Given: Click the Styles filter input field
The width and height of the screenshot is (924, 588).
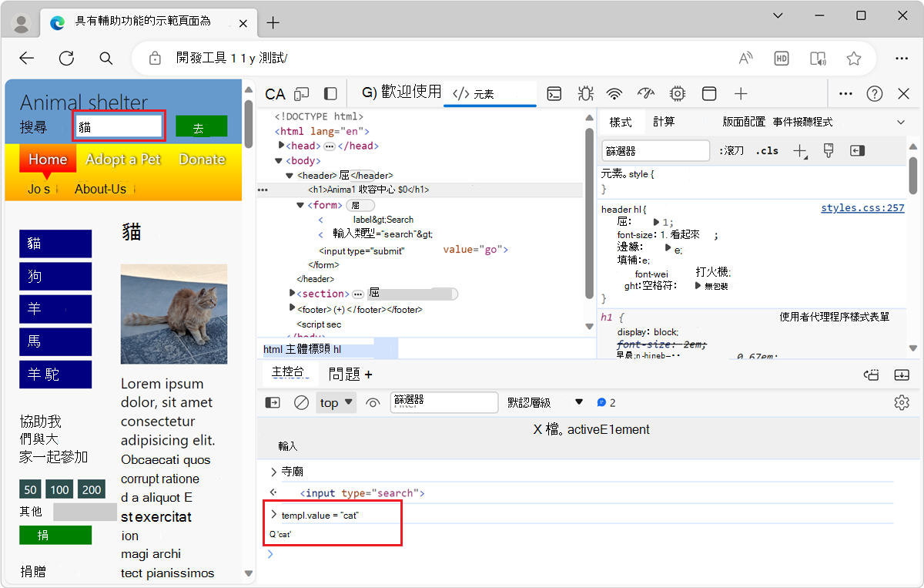Looking at the screenshot, I should tap(656, 151).
